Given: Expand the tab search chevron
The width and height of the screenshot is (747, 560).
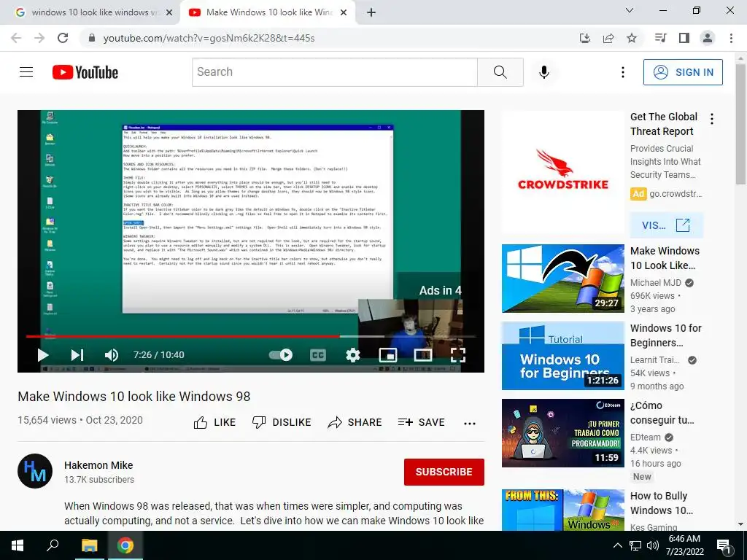Looking at the screenshot, I should pyautogui.click(x=630, y=10).
